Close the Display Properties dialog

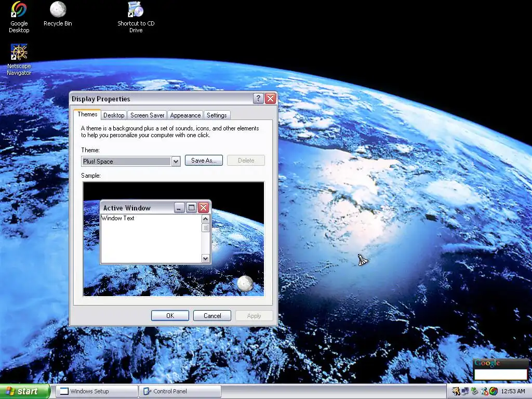tap(270, 98)
